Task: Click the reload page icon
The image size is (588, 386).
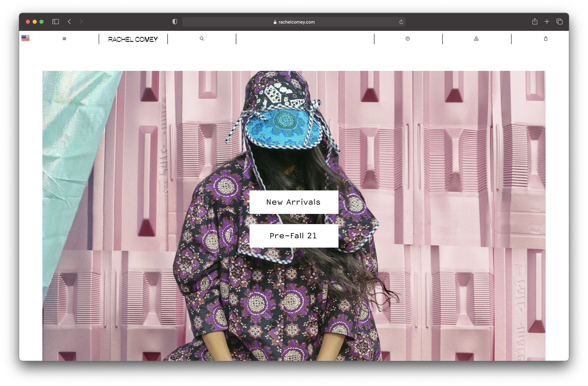Action: point(401,21)
